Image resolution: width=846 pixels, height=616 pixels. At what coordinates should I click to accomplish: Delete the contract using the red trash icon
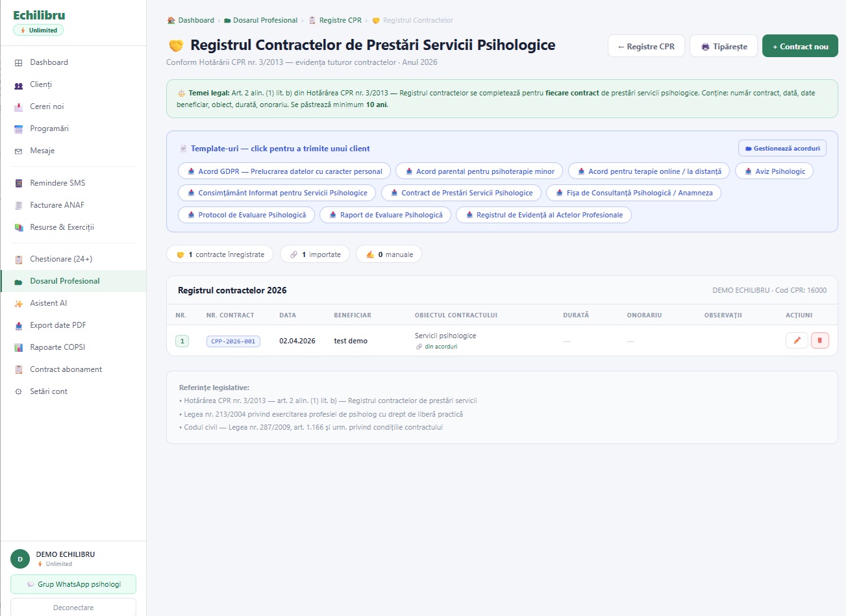[x=820, y=339]
